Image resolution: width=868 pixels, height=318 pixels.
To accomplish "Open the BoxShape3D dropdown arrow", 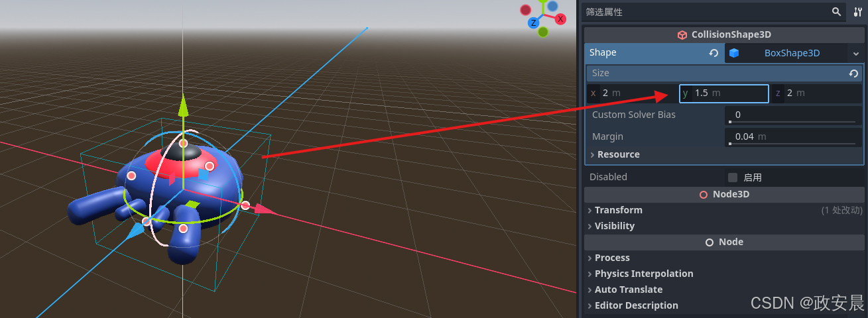I will [x=855, y=54].
